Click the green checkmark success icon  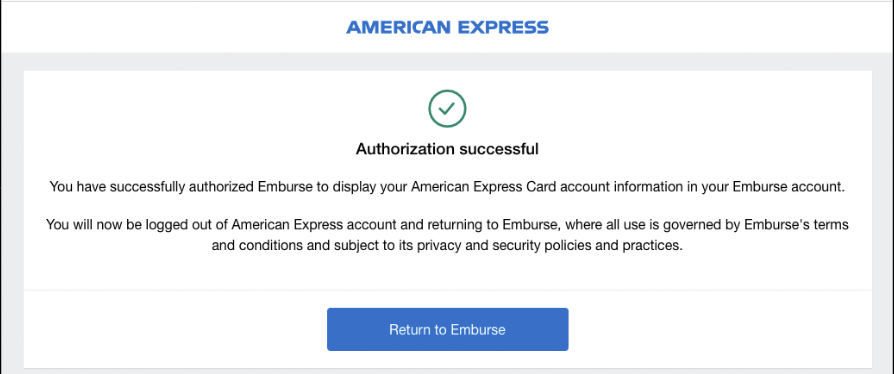pyautogui.click(x=447, y=108)
